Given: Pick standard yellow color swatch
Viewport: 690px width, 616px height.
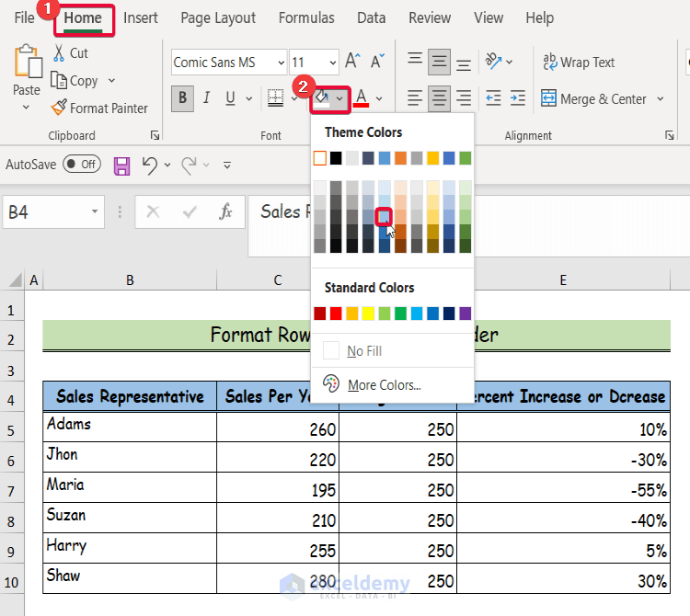Looking at the screenshot, I should coord(368,314).
